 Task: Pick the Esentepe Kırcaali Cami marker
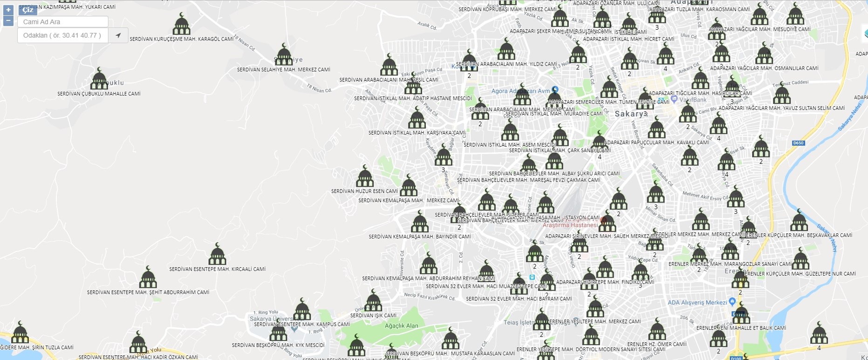click(x=217, y=255)
